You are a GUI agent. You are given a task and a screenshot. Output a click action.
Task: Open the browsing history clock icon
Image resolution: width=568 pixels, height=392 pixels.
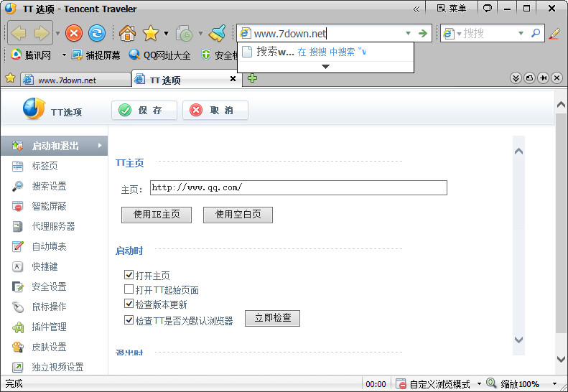185,33
